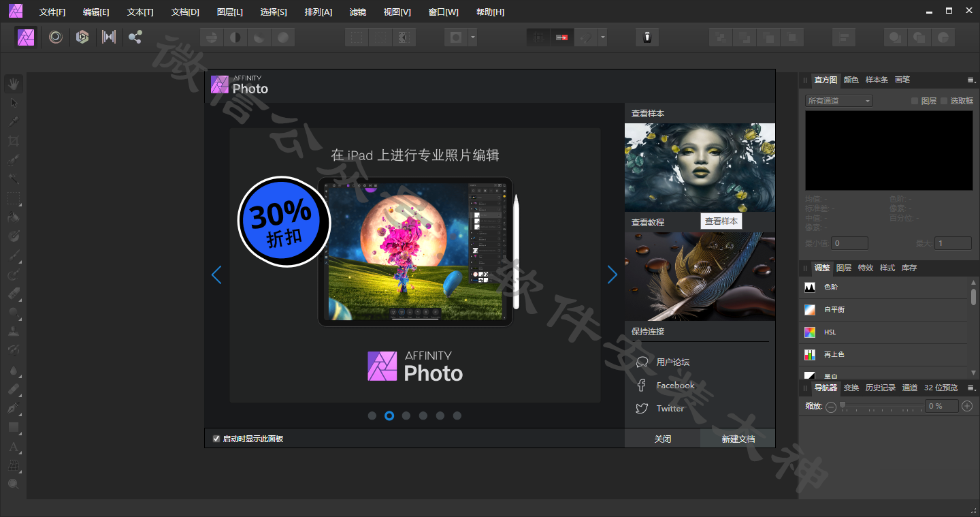This screenshot has width=980, height=517.
Task: Click the Assistant Manager toolbar icon
Action: coord(647,37)
